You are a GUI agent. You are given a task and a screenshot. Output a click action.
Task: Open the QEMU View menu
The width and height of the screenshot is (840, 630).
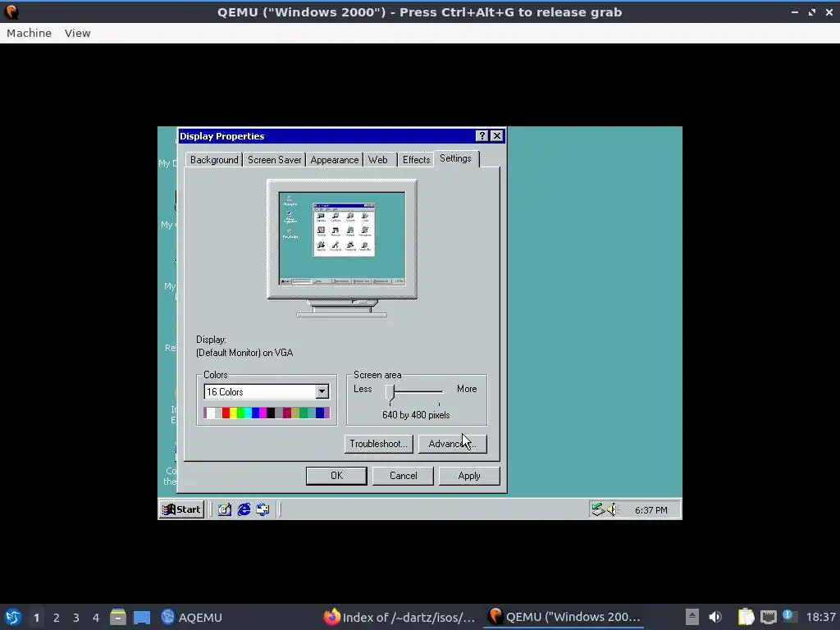click(x=78, y=33)
